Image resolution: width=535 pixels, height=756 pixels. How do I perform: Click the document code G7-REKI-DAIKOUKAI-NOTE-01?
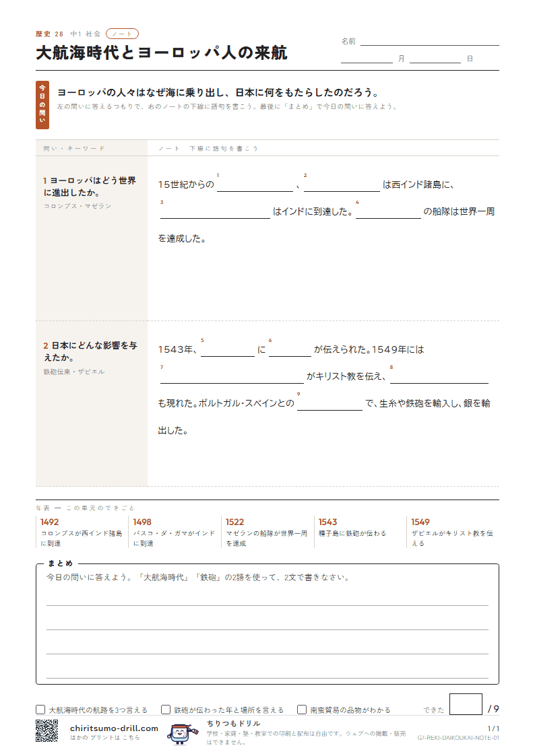[x=458, y=738]
